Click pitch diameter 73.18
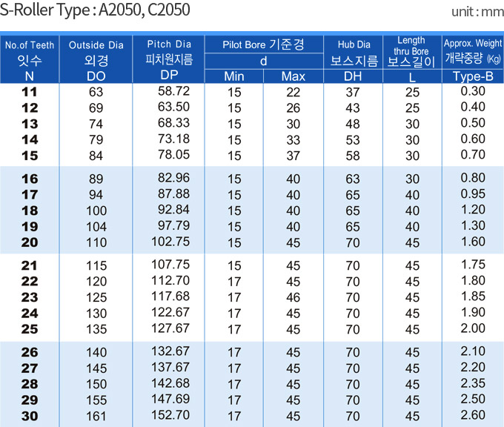The width and height of the screenshot is (504, 427). 173,139
